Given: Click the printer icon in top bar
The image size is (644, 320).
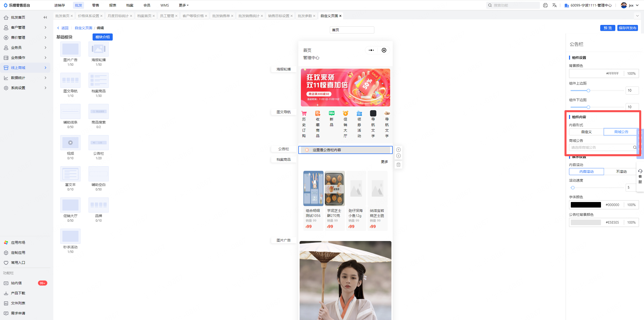Looking at the screenshot, I should 545,5.
